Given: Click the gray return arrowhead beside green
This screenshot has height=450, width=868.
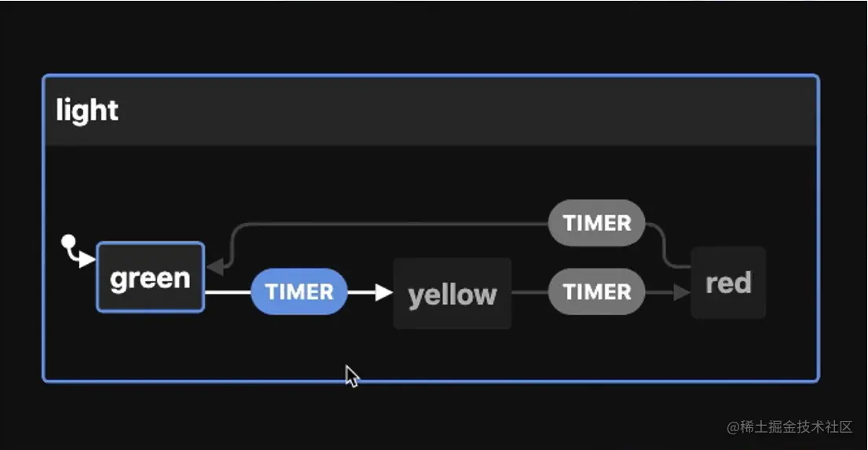Looking at the screenshot, I should [214, 267].
